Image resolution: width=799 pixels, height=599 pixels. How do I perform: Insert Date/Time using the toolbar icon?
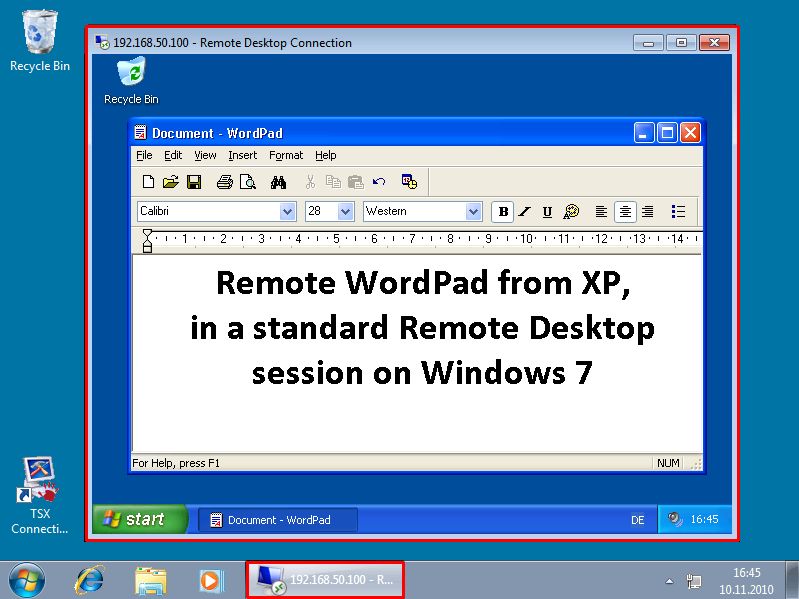(409, 181)
